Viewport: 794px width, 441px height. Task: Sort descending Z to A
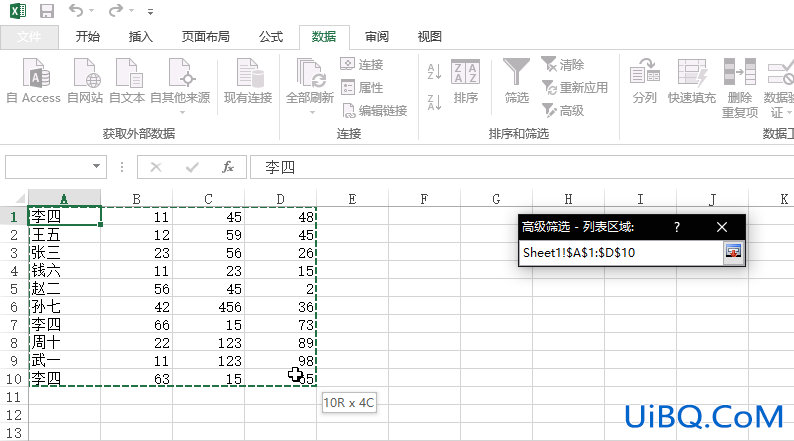click(x=434, y=102)
